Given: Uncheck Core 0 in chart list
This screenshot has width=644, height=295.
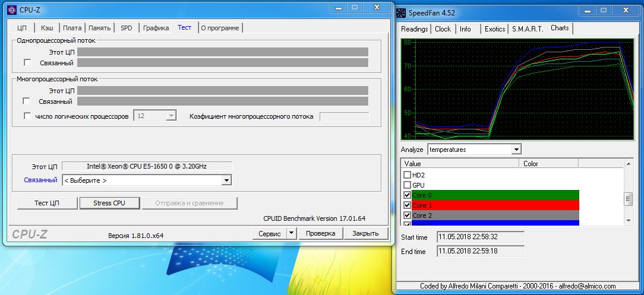Looking at the screenshot, I should [x=408, y=195].
